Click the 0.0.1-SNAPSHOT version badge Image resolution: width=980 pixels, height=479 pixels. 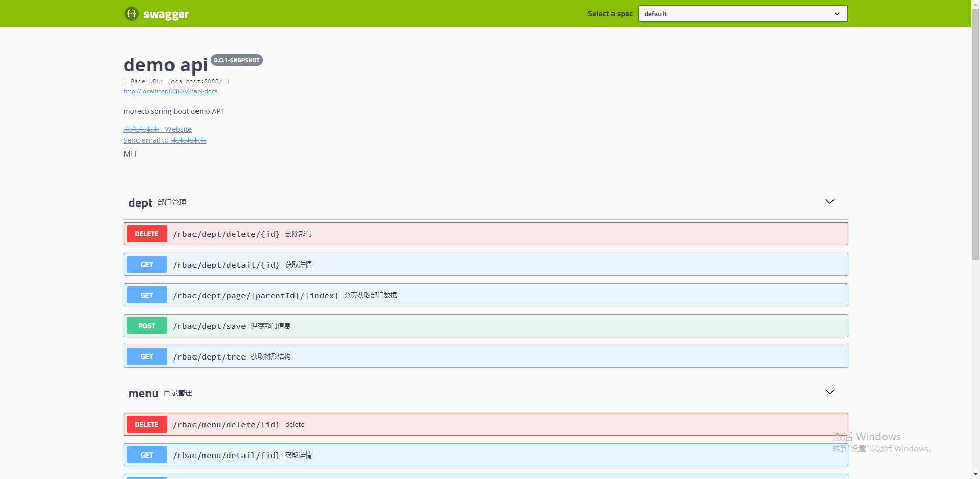tap(237, 60)
